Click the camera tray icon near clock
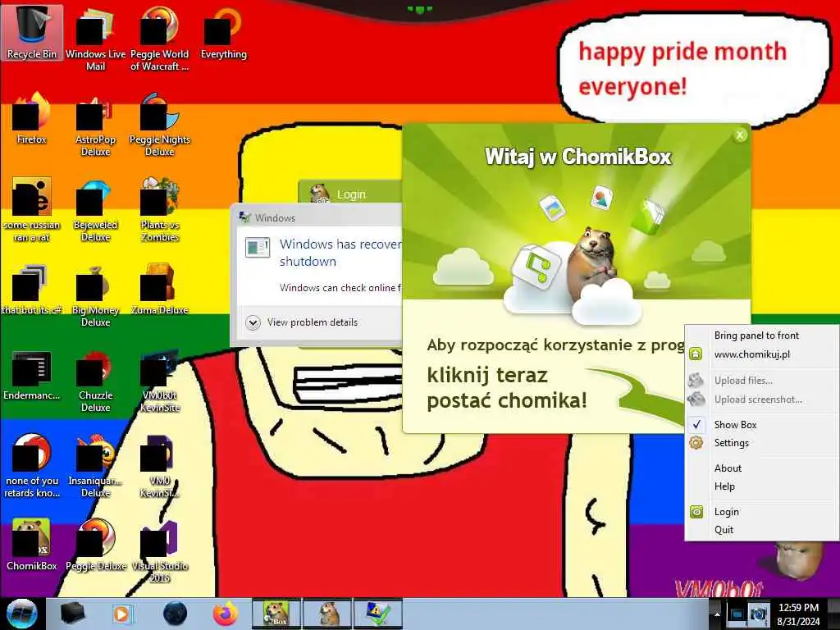The image size is (840, 630). [x=757, y=614]
